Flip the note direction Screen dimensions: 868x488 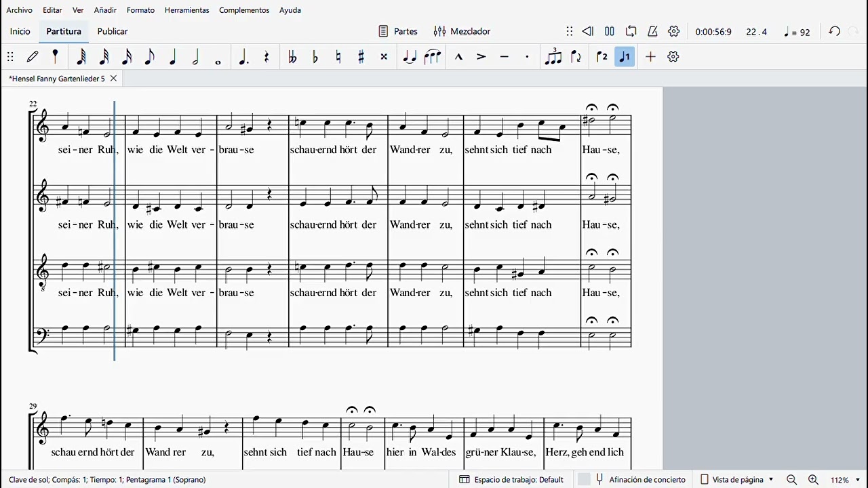576,57
